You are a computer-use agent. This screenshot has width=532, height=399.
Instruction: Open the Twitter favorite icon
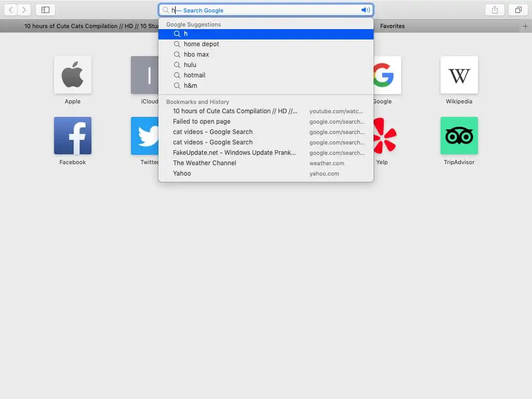pos(145,136)
